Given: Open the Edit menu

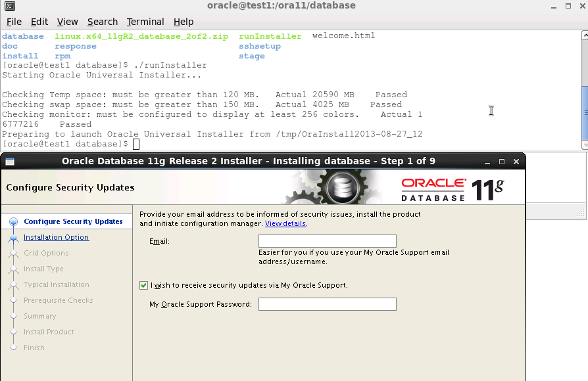Looking at the screenshot, I should pos(39,22).
